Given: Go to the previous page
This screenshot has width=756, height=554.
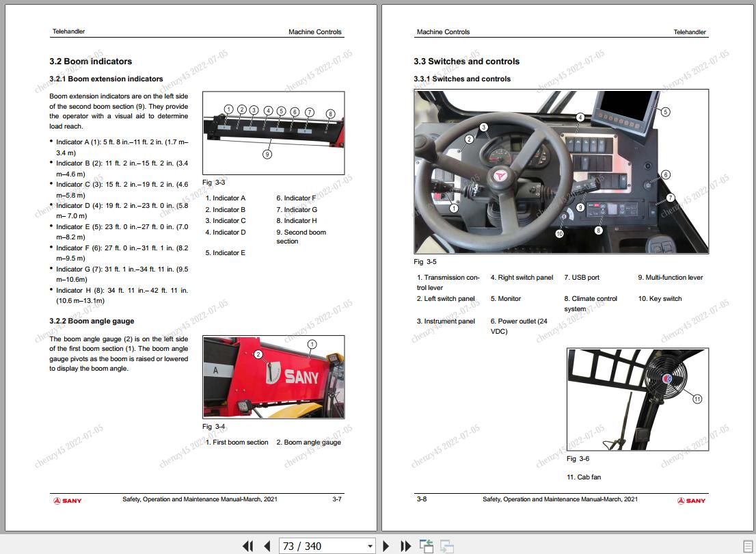Looking at the screenshot, I should point(267,546).
